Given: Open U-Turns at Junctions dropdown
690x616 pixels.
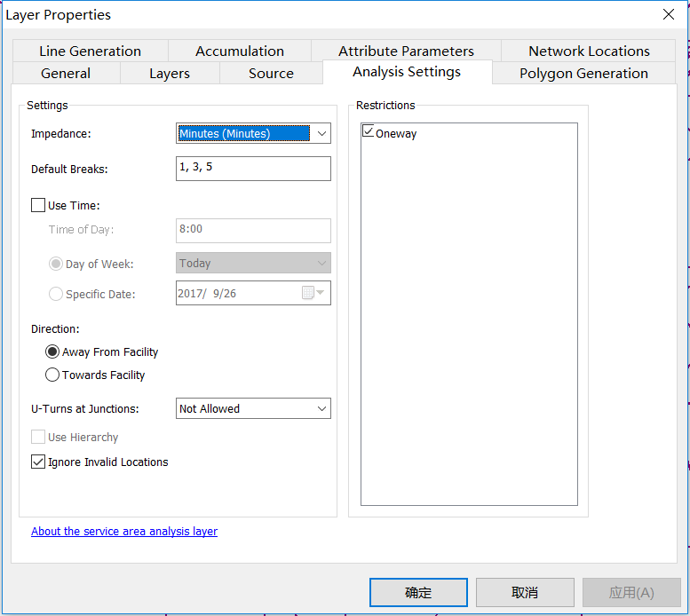Looking at the screenshot, I should (x=253, y=408).
